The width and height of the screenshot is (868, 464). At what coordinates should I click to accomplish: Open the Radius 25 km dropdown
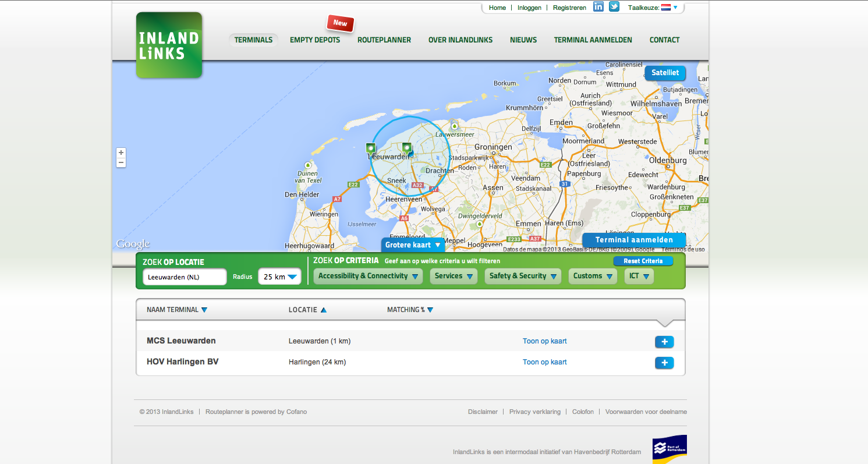coord(279,277)
